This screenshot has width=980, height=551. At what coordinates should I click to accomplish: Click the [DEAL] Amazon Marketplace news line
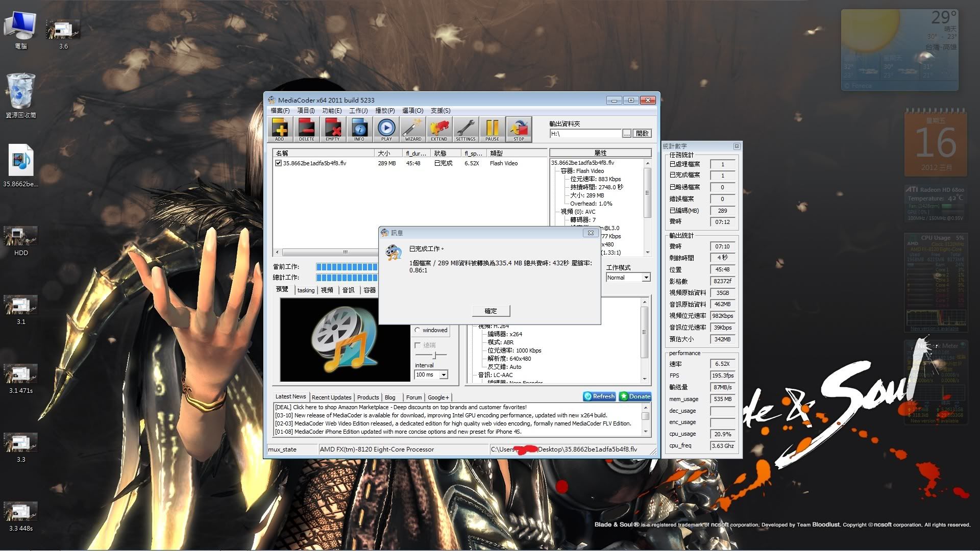tap(401, 407)
